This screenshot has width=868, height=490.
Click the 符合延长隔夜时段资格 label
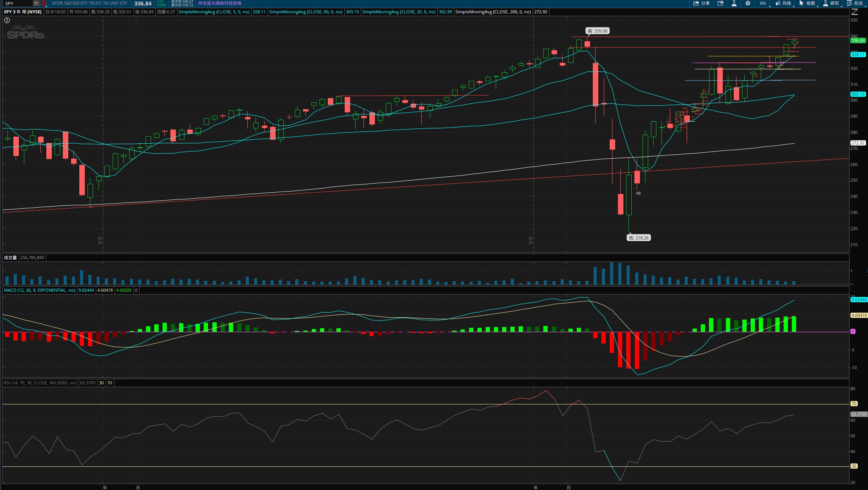click(x=220, y=3)
